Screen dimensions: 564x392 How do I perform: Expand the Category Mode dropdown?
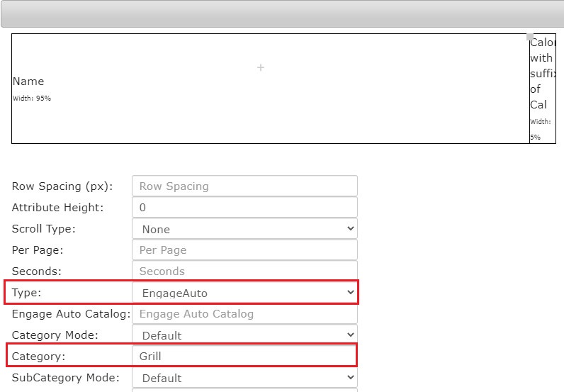(x=244, y=335)
